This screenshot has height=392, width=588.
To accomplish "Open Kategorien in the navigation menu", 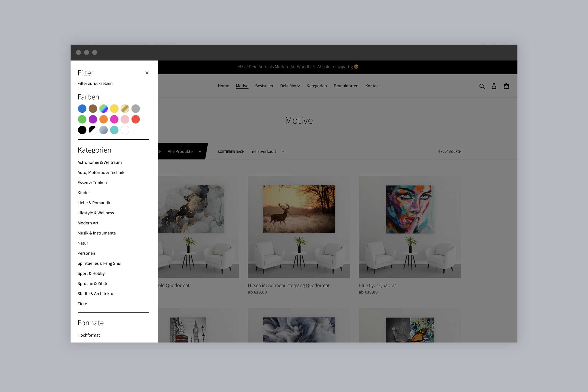I will tap(317, 86).
